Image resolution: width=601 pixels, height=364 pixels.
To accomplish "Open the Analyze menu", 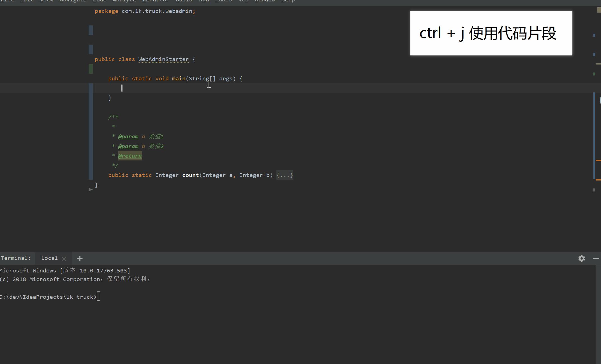I will (124, 1).
